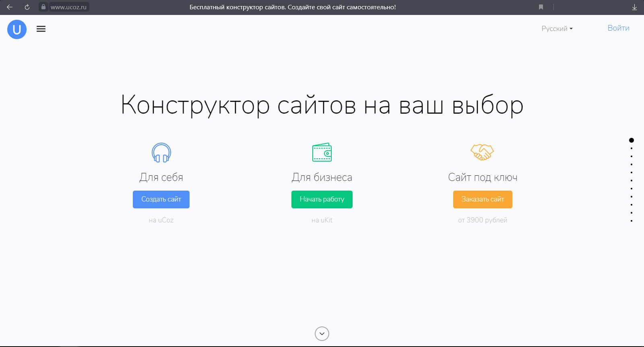
Task: Select the eighth section navigation dot
Action: point(632,197)
